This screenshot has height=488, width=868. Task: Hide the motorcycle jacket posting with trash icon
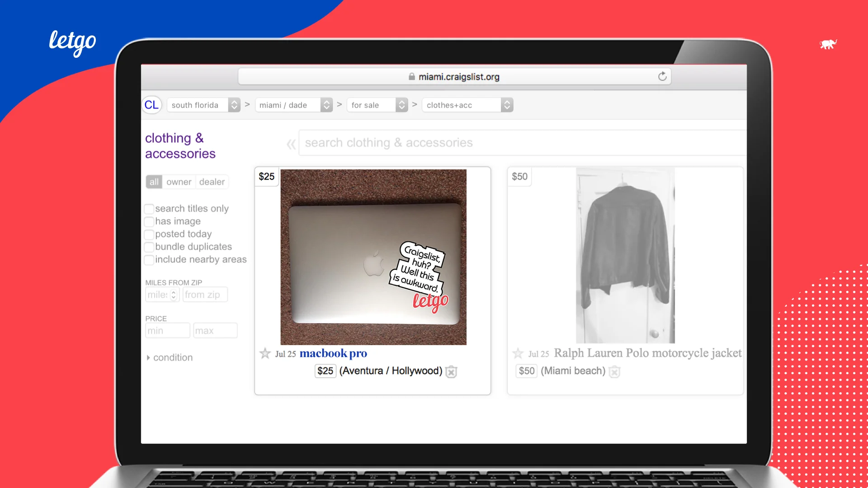pos(614,371)
